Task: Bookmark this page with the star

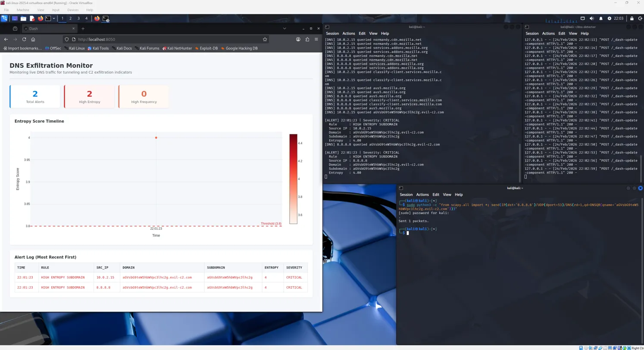Action: point(265,39)
